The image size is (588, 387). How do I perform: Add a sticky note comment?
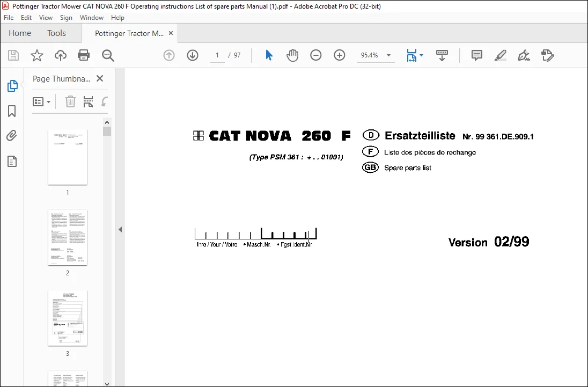[x=476, y=55]
